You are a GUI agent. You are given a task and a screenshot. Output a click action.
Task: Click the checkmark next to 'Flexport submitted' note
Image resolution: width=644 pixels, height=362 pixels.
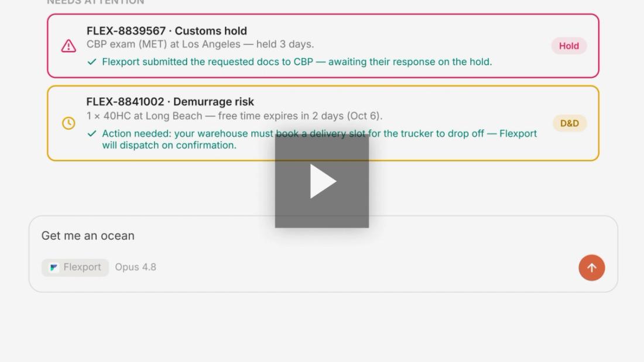[92, 61]
